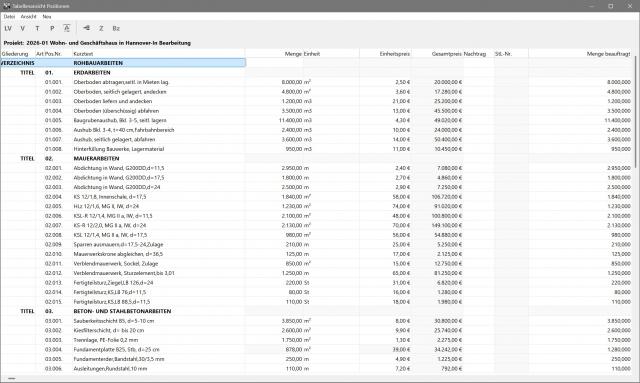Click the arrow toolbar icon beside Z
This screenshot has width=640, height=383.
coord(87,28)
